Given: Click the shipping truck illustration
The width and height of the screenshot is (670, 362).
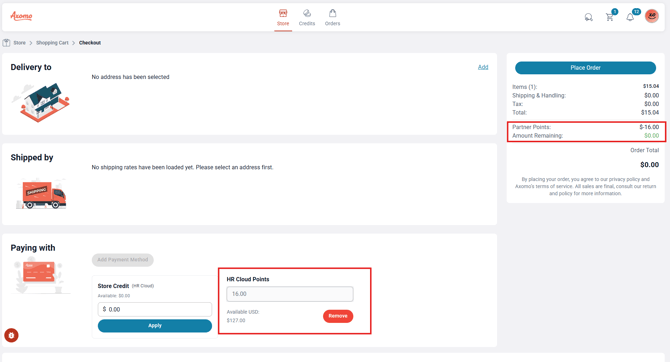Looking at the screenshot, I should click(41, 194).
